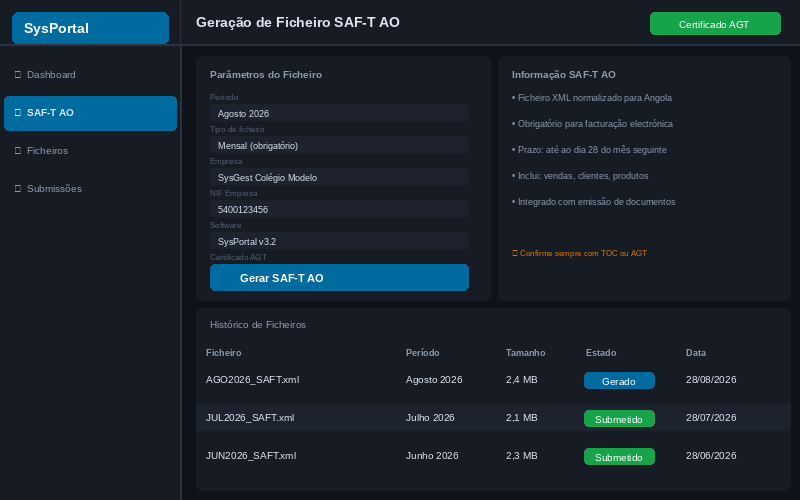This screenshot has width=800, height=500.
Task: Click the SAF-T AO sidebar icon
Action: coord(18,113)
